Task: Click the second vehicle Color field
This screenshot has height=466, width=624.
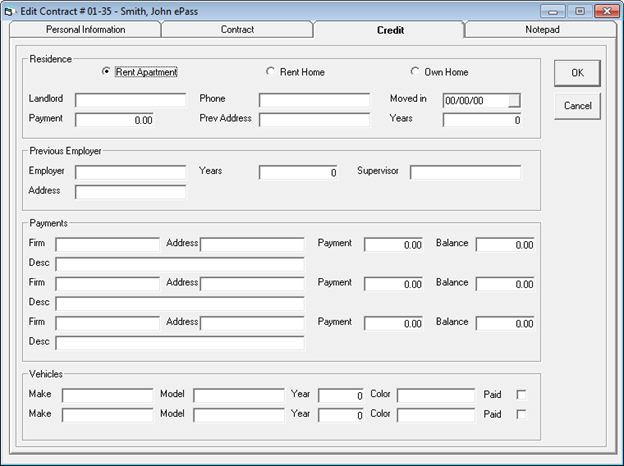Action: pos(436,415)
